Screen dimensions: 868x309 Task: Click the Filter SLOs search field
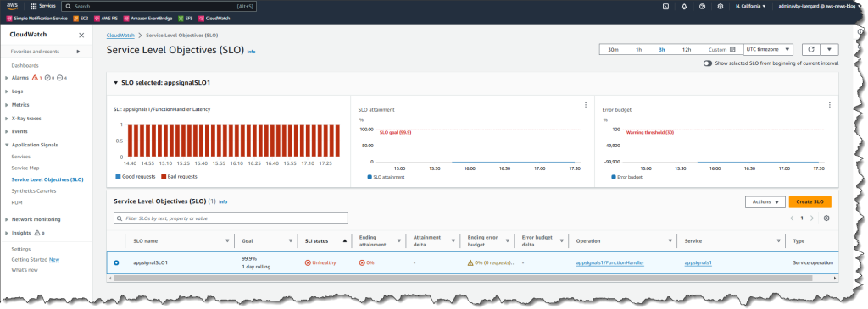pos(231,218)
